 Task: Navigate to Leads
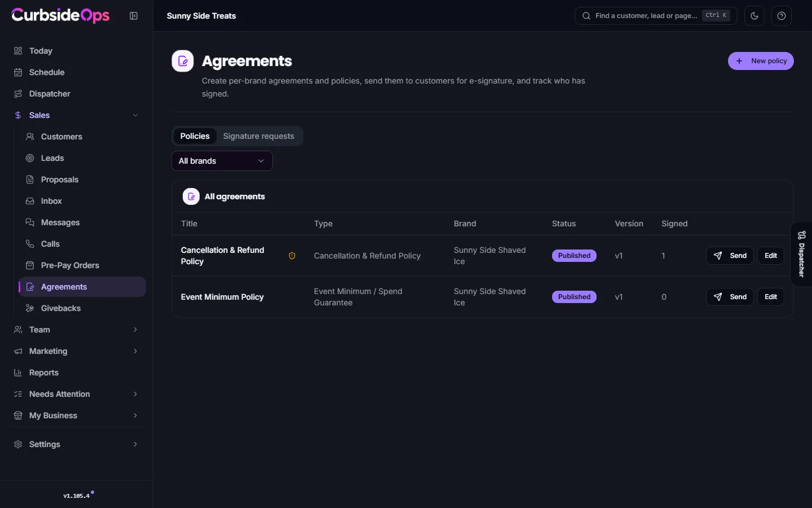tap(82, 158)
